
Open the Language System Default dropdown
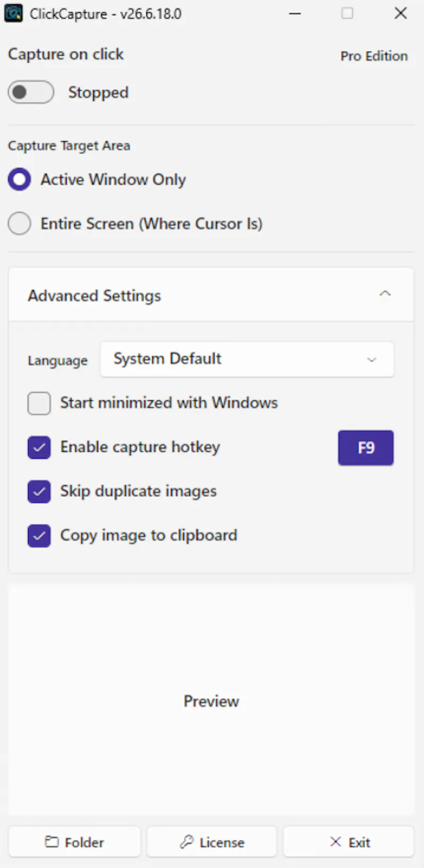coord(247,359)
